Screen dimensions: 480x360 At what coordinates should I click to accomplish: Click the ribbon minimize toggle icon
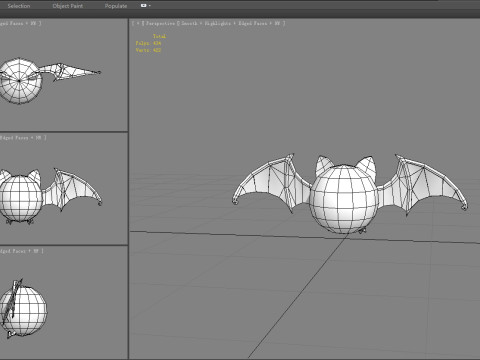tap(144, 5)
